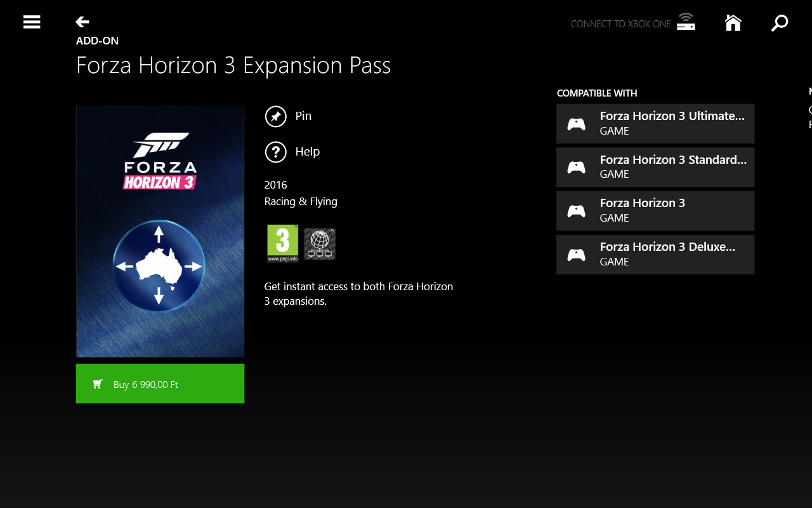Go back with the arrow icon

click(82, 22)
